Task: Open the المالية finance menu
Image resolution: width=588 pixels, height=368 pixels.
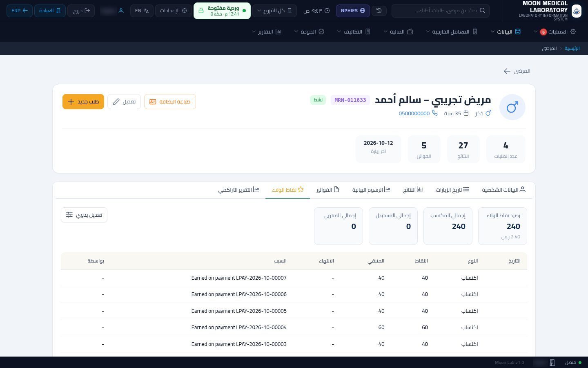Action: point(398,32)
